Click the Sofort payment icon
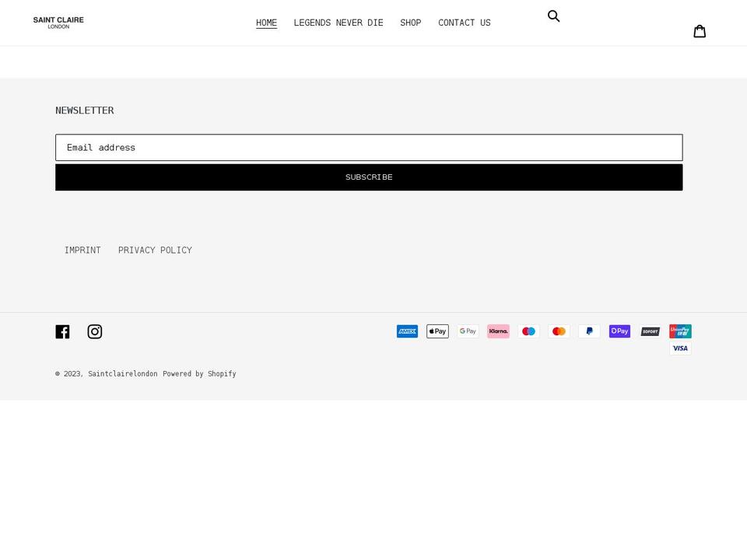The image size is (747, 560). click(650, 331)
